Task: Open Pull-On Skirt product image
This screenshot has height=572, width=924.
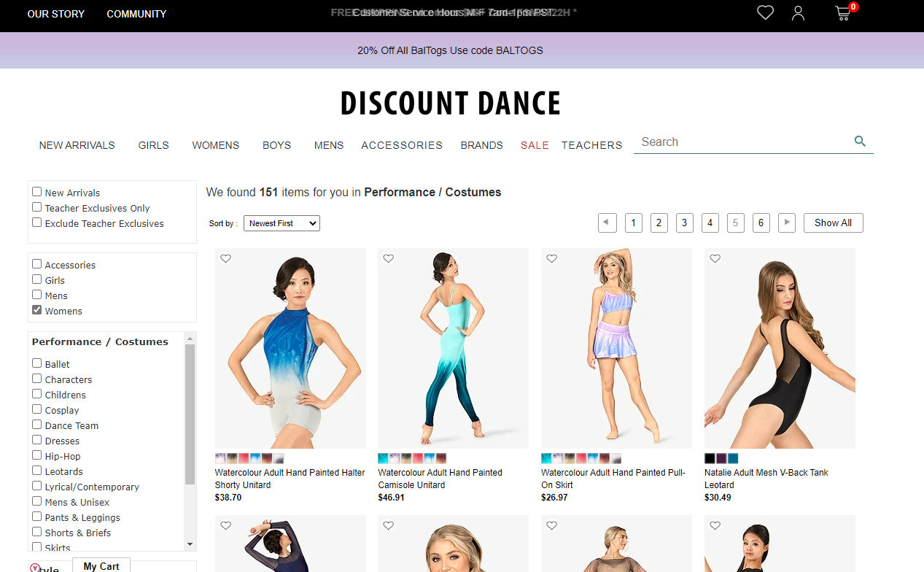Action: point(616,348)
